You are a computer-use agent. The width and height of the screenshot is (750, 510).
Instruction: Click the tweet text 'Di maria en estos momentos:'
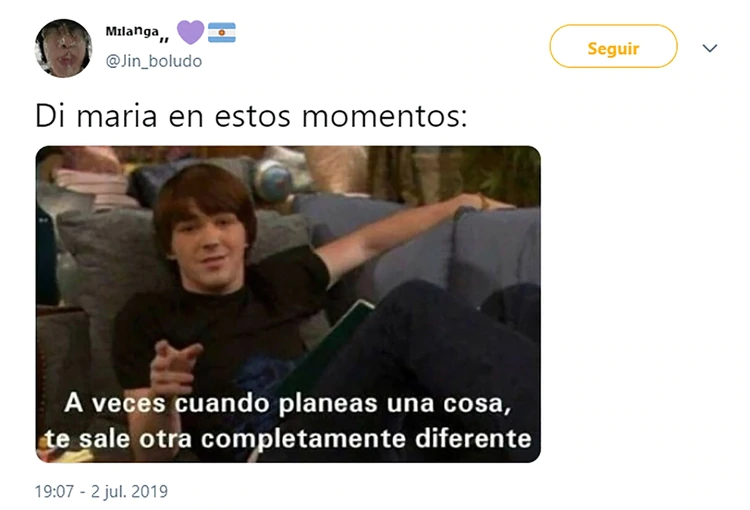pyautogui.click(x=251, y=116)
